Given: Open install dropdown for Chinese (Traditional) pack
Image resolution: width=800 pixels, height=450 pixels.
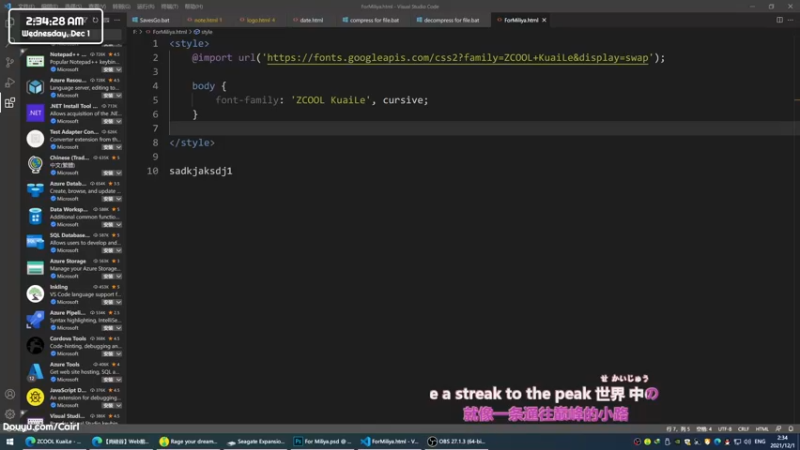Looking at the screenshot, I should coord(118,173).
